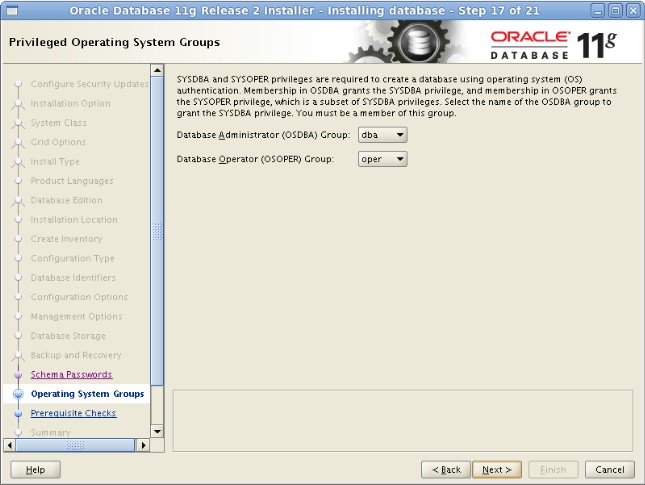
Task: Click the horizontal scrollbar thumb in the steps panel
Action: [75, 445]
